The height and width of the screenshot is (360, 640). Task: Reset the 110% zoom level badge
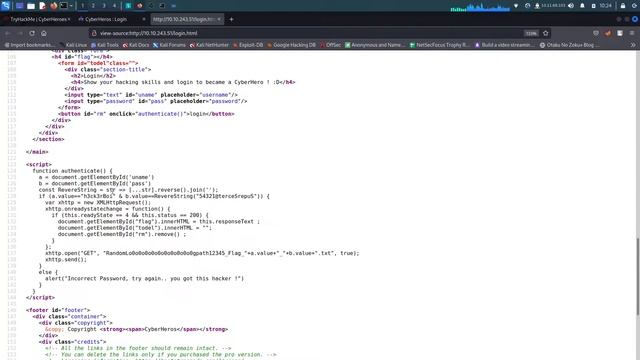click(531, 33)
